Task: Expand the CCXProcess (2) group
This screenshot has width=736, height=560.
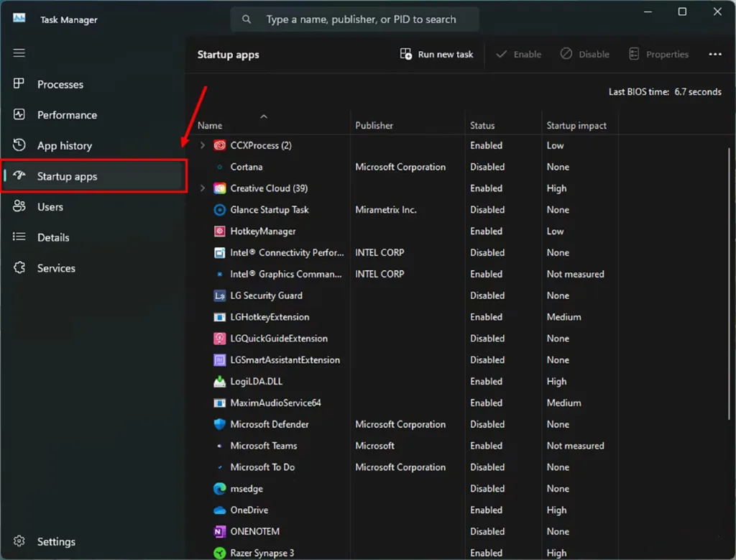Action: [202, 145]
